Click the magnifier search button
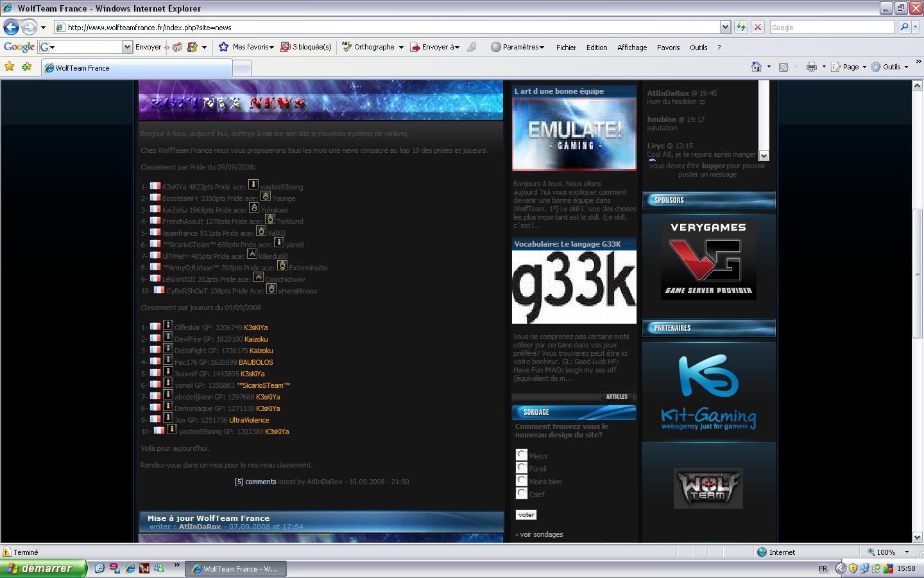Image resolution: width=924 pixels, height=578 pixels. (x=904, y=27)
